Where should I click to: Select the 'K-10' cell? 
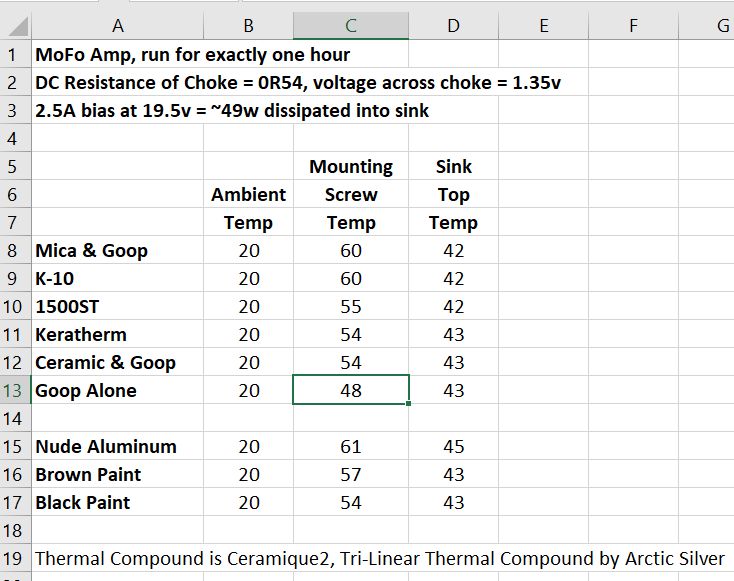coord(117,279)
